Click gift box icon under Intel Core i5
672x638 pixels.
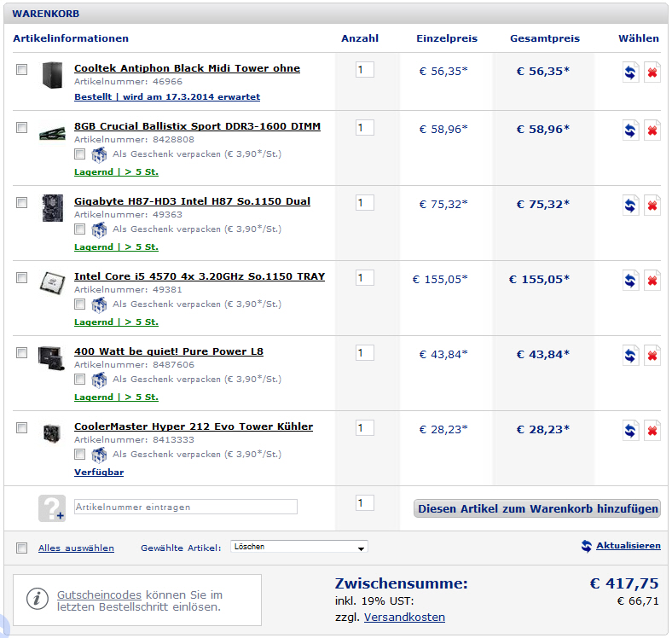click(x=99, y=304)
